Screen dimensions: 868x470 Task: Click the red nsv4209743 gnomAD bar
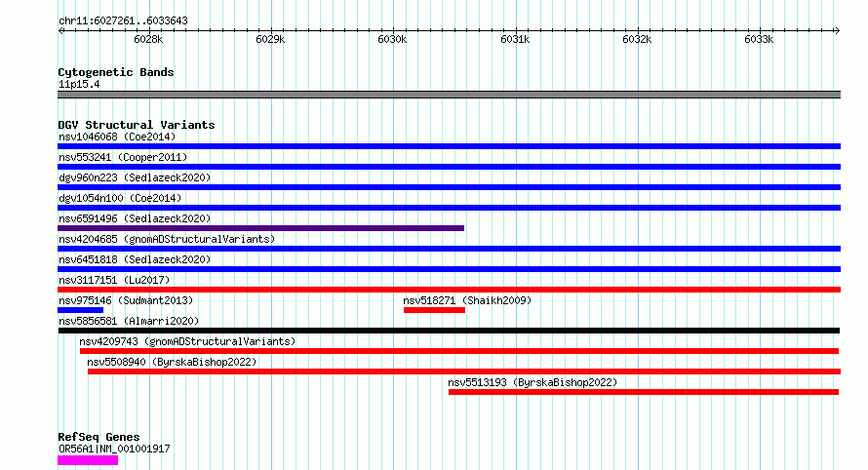click(x=459, y=351)
